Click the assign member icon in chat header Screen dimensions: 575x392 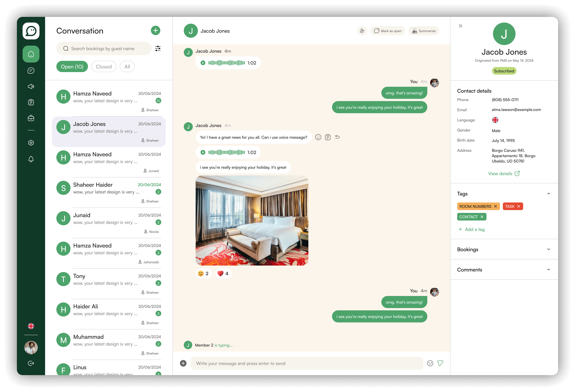pyautogui.click(x=362, y=31)
